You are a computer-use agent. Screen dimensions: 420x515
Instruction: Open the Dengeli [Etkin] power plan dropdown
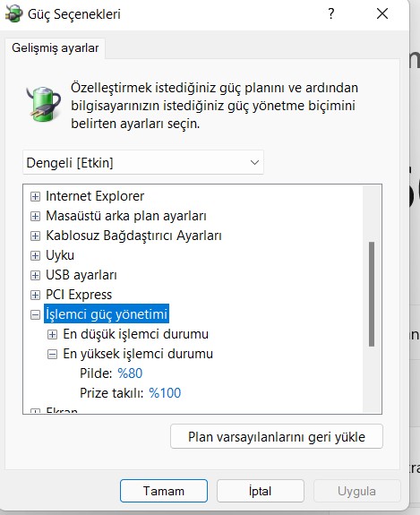143,163
